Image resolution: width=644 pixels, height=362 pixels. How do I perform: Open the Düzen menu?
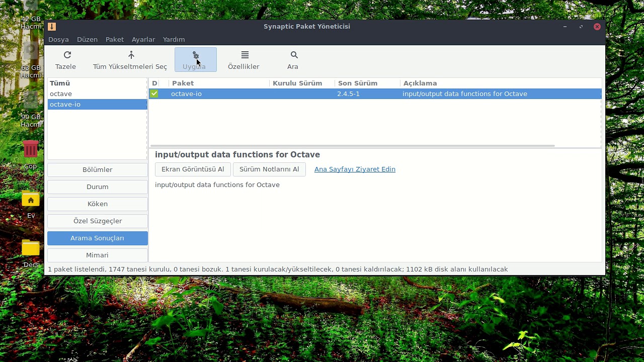coord(87,39)
